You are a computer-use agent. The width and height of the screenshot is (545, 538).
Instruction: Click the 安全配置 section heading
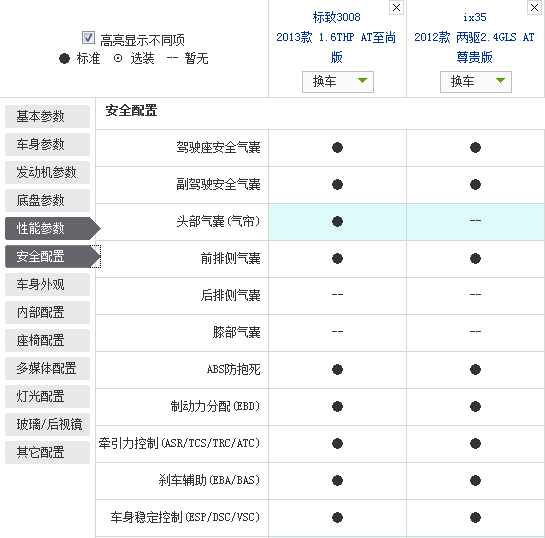pos(131,111)
